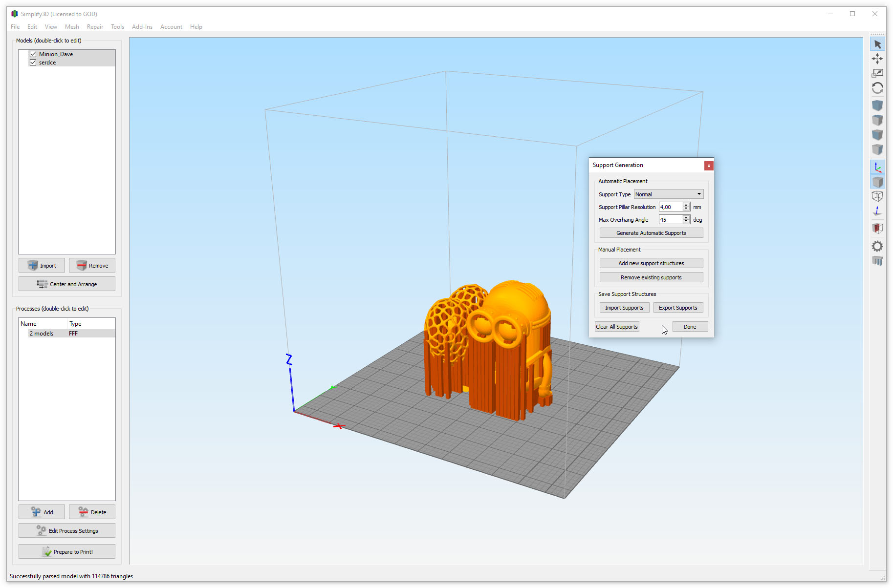Activate the scale model tool
893x588 pixels.
(877, 73)
